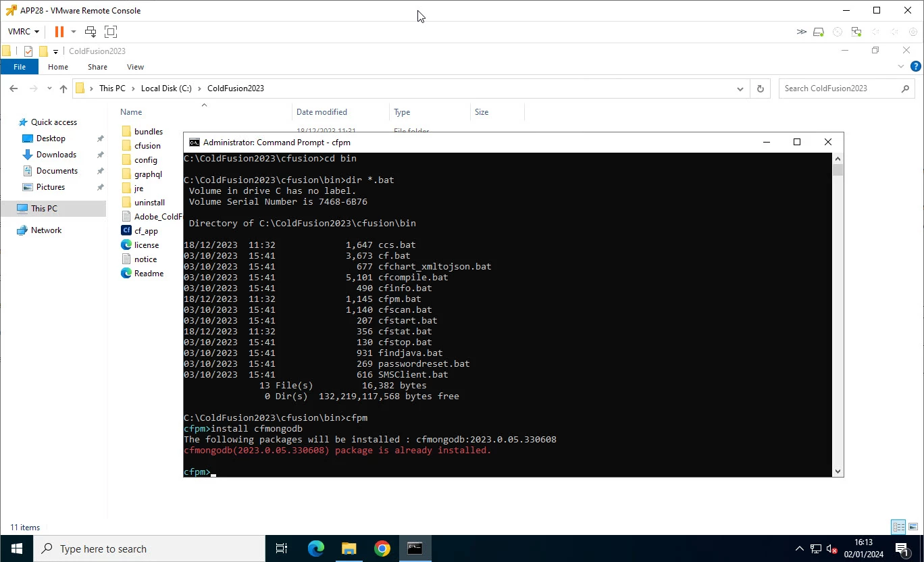Select the bundles folder
924x562 pixels.
tap(149, 132)
